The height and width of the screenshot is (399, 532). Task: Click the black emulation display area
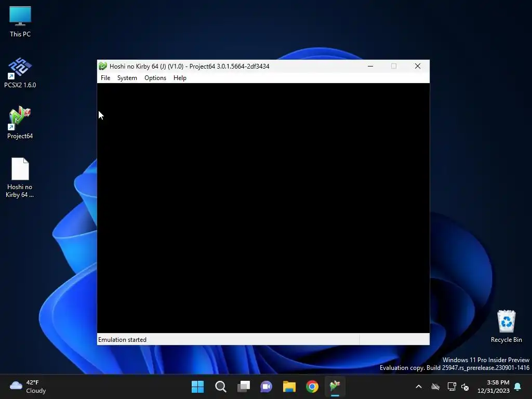point(263,208)
